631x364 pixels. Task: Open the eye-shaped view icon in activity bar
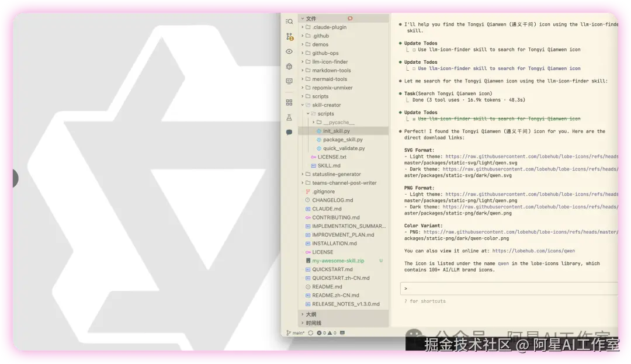tap(289, 51)
